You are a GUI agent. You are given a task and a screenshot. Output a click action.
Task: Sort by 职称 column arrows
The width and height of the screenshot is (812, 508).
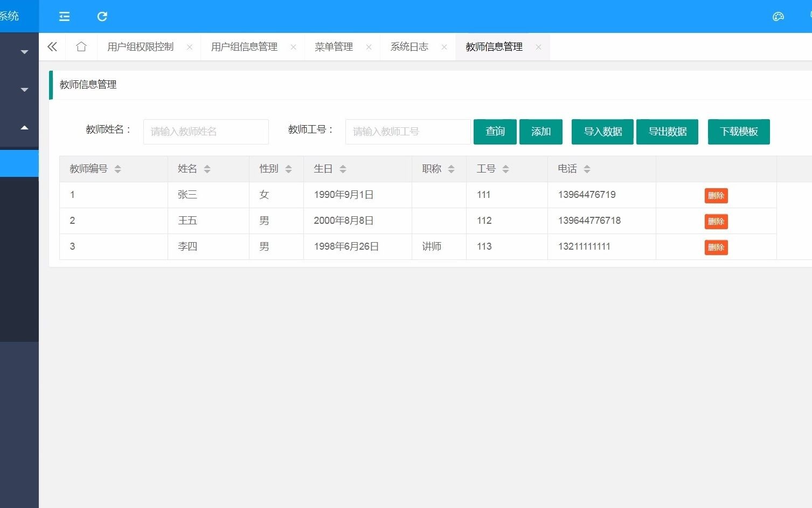click(x=451, y=169)
